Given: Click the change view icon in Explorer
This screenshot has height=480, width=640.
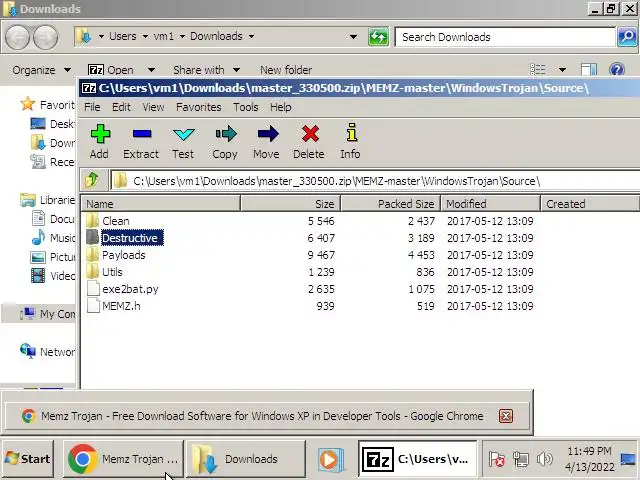Looking at the screenshot, I should coord(538,70).
